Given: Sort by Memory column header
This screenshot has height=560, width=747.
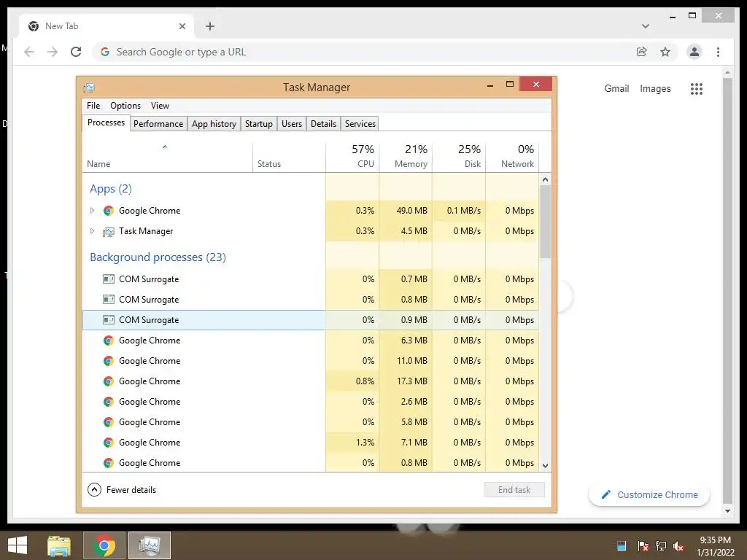Looking at the screenshot, I should 406,156.
